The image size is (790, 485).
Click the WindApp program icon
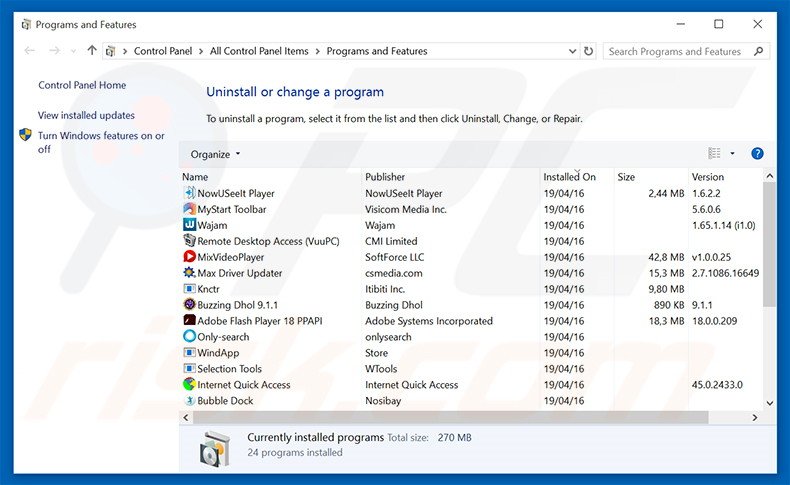pos(189,353)
